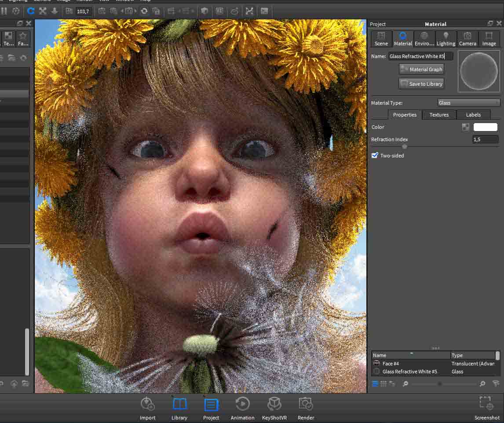
Task: Switch to the Lighting tab
Action: click(x=446, y=39)
